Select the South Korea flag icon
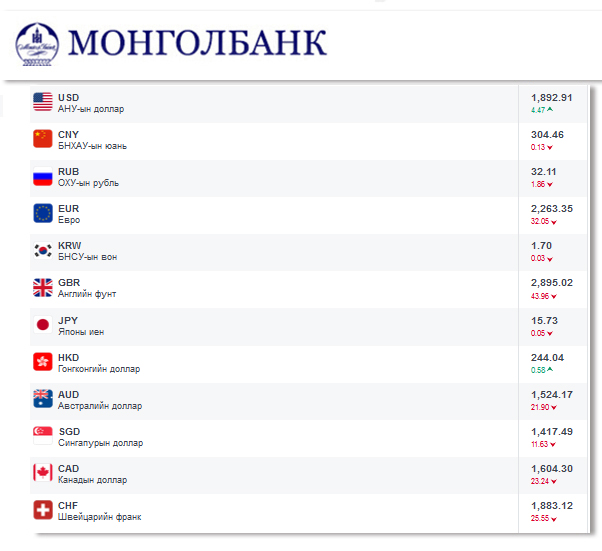 coord(42,250)
